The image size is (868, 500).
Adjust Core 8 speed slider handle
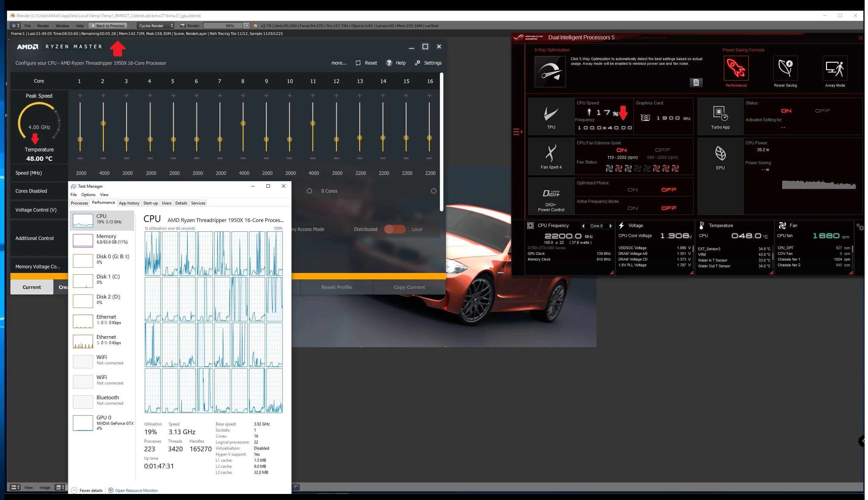pyautogui.click(x=243, y=123)
